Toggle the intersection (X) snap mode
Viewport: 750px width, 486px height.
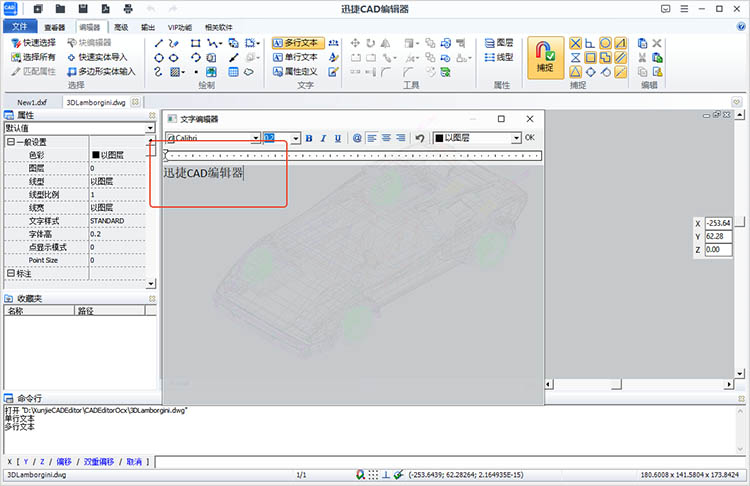tap(575, 44)
